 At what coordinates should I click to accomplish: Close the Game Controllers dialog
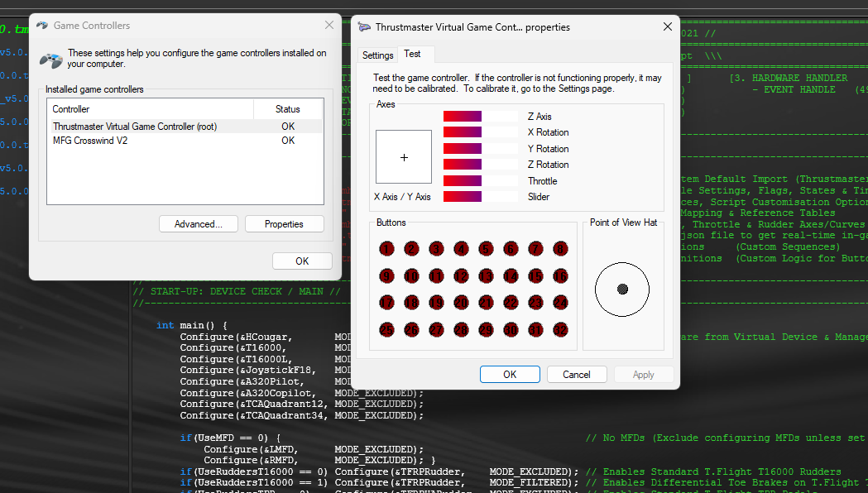coord(329,25)
